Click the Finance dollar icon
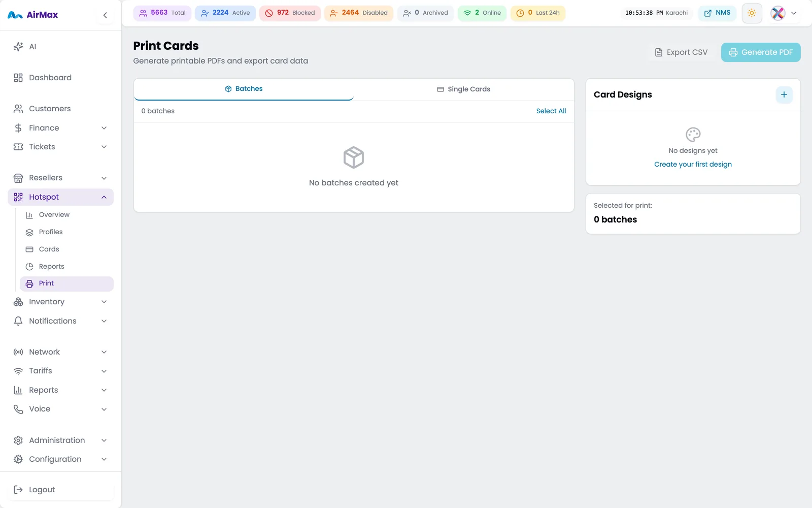The image size is (812, 508). [18, 128]
